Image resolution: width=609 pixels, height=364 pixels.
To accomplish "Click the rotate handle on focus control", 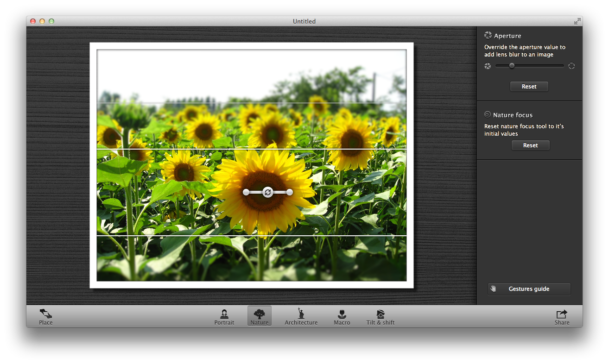I will click(x=268, y=192).
